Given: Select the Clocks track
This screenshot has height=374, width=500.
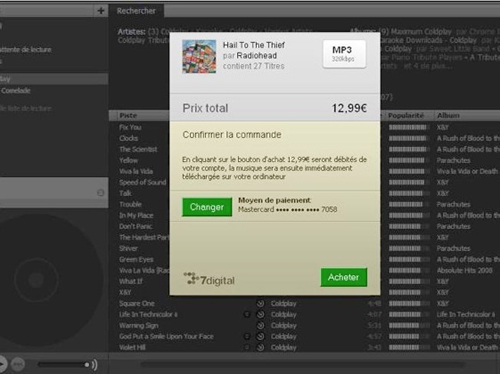Looking at the screenshot, I should (x=129, y=138).
